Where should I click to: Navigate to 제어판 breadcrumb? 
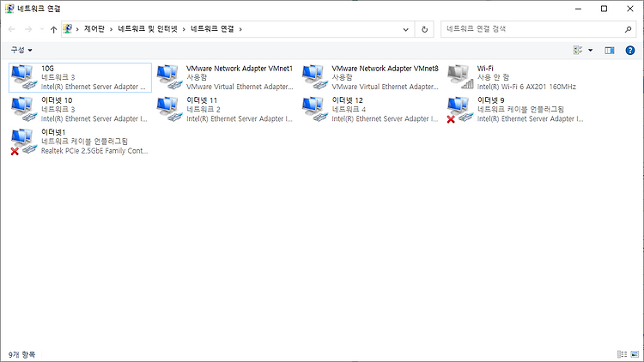[x=94, y=28]
